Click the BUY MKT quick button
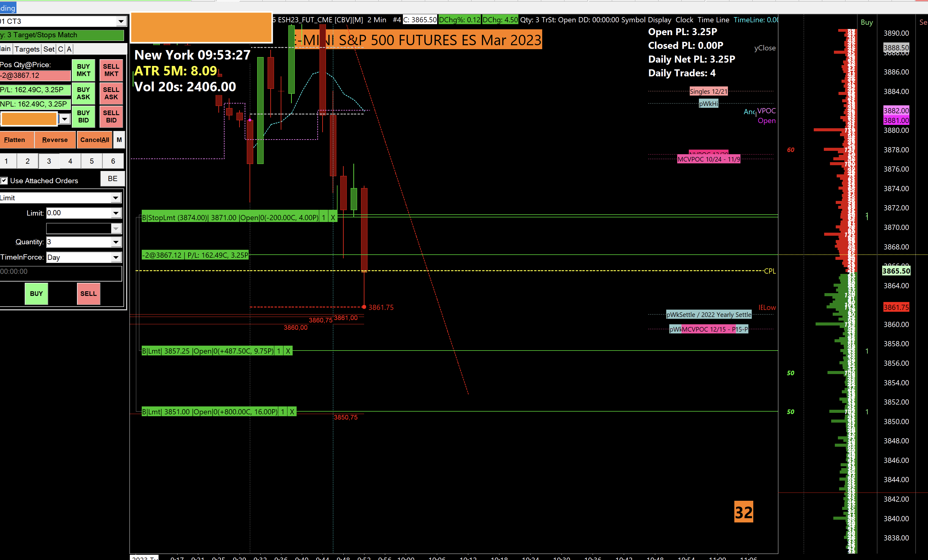The image size is (928, 560). coord(83,70)
